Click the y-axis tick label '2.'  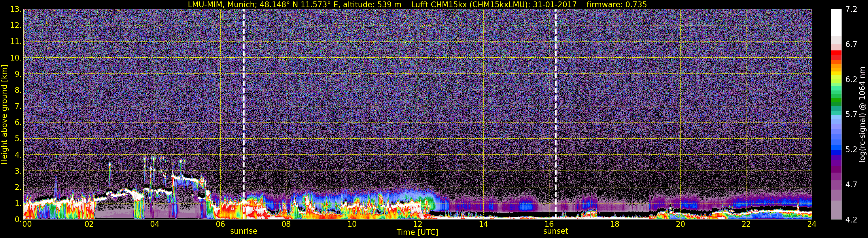[18, 187]
